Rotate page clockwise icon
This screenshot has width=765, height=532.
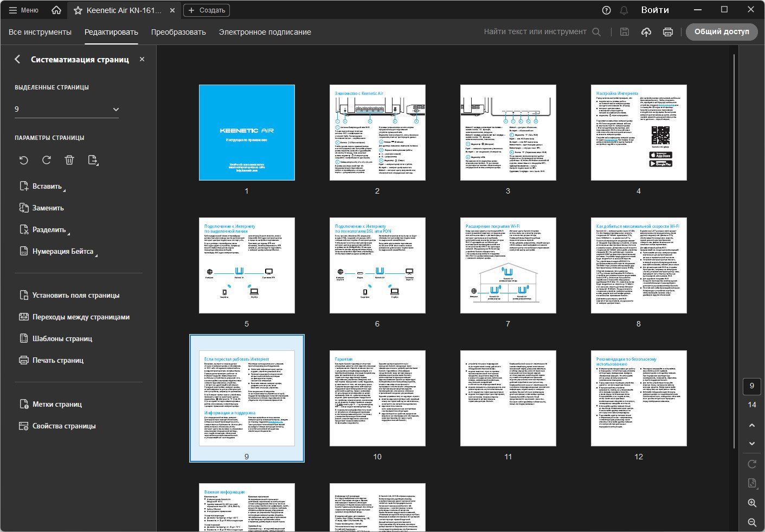(x=47, y=160)
